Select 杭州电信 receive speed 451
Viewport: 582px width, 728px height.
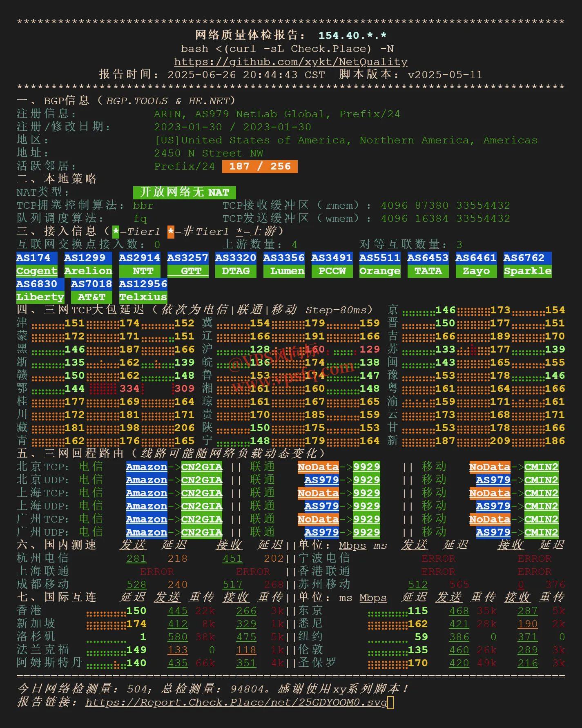pyautogui.click(x=232, y=558)
